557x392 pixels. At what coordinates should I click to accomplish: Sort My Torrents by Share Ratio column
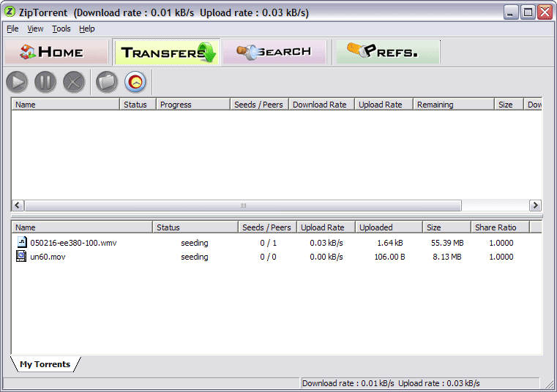click(x=501, y=227)
